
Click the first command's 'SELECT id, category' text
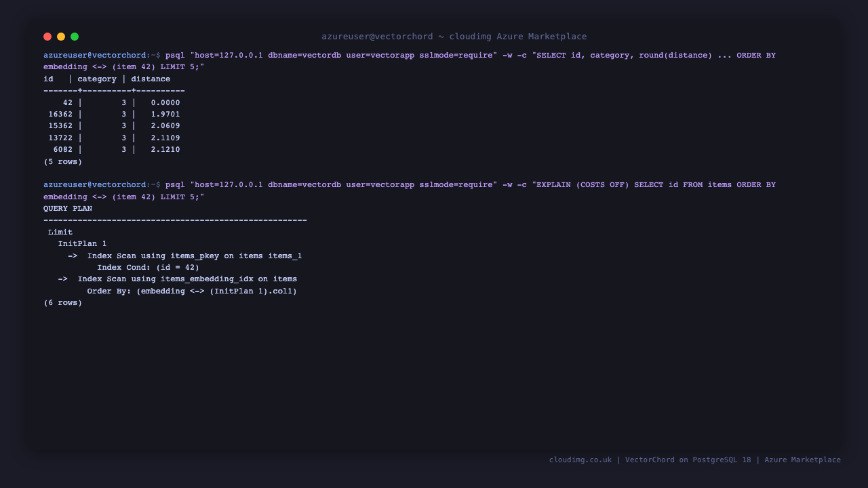click(x=583, y=55)
